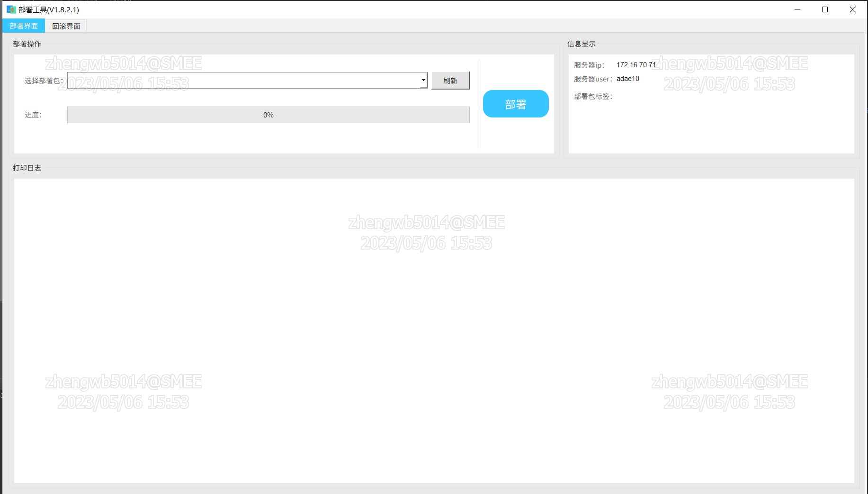Image resolution: width=868 pixels, height=494 pixels.
Task: Select server IP text 172.16.70.71
Action: (x=636, y=65)
